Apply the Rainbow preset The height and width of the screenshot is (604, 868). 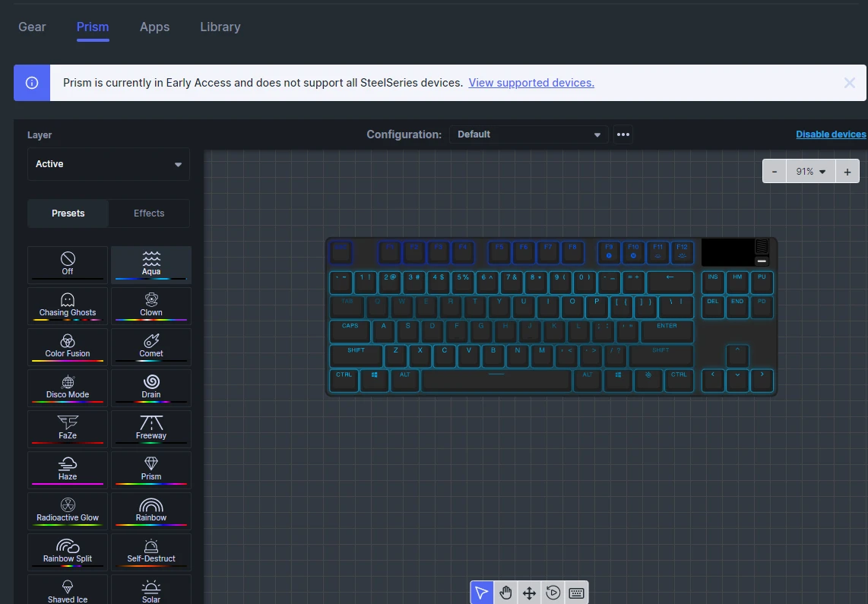tap(151, 511)
